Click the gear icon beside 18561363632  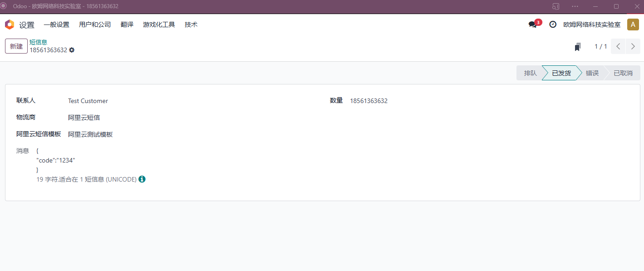coord(72,50)
